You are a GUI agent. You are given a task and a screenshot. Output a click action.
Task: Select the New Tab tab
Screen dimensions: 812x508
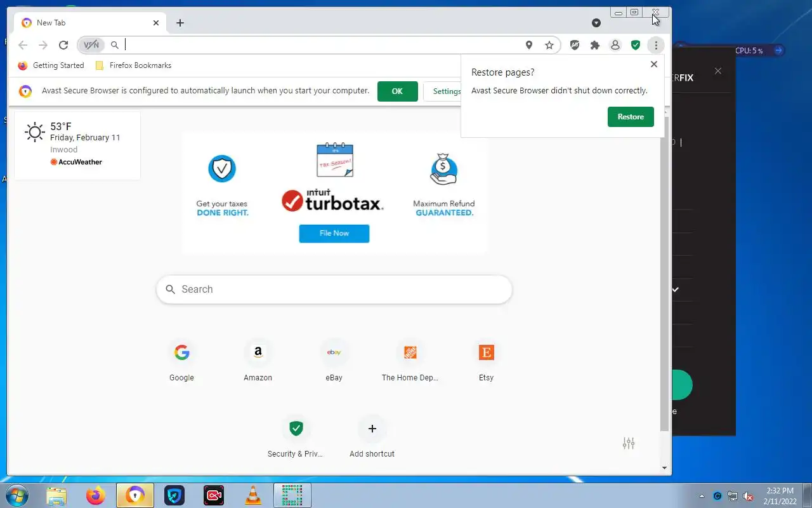coord(90,23)
